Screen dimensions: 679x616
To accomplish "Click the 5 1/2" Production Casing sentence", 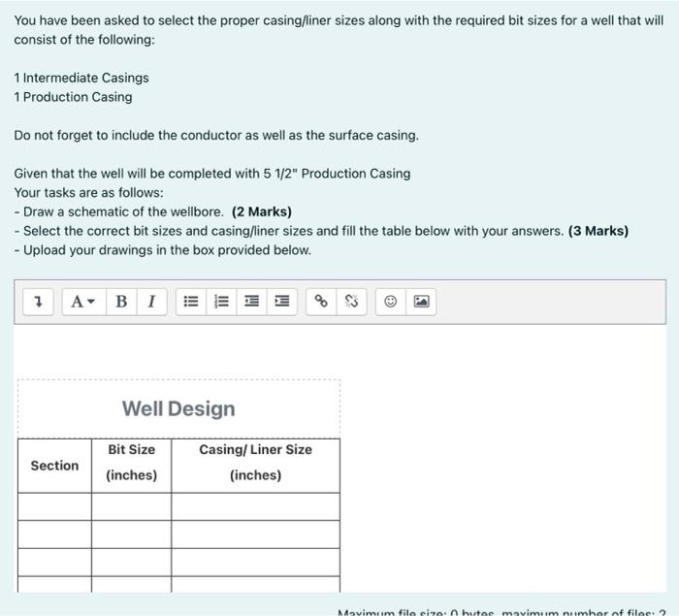I will click(x=212, y=174).
